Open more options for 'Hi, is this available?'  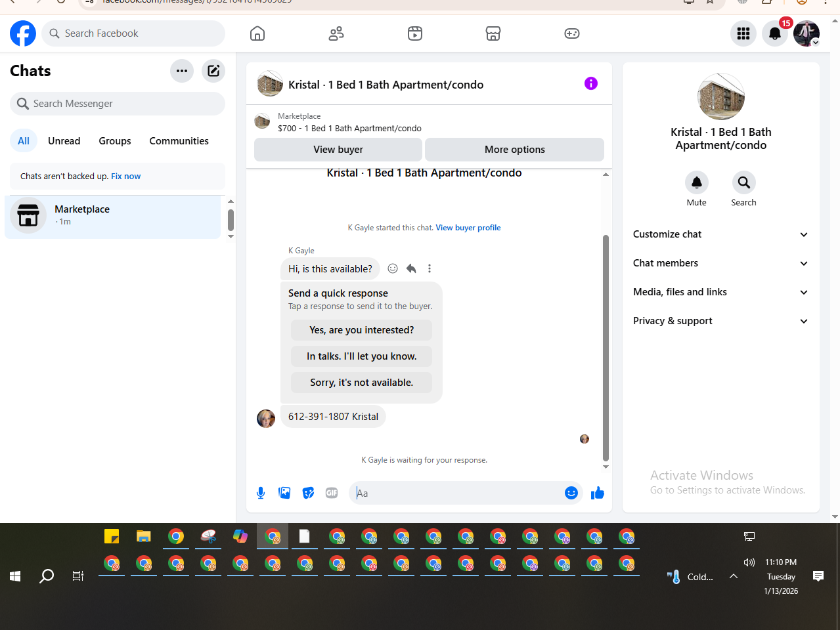click(430, 268)
